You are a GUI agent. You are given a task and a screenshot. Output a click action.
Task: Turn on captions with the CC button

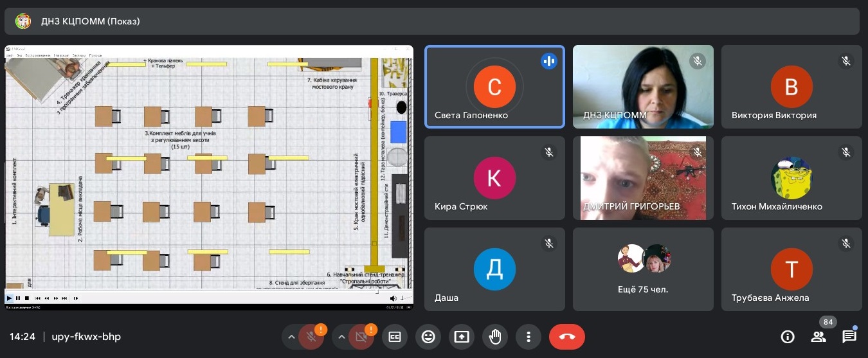coord(394,337)
